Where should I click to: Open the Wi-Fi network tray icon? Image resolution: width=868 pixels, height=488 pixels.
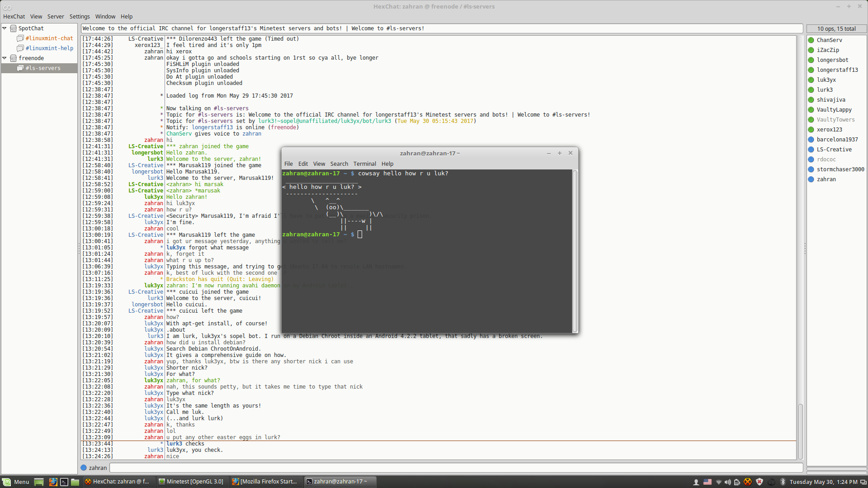tap(718, 482)
